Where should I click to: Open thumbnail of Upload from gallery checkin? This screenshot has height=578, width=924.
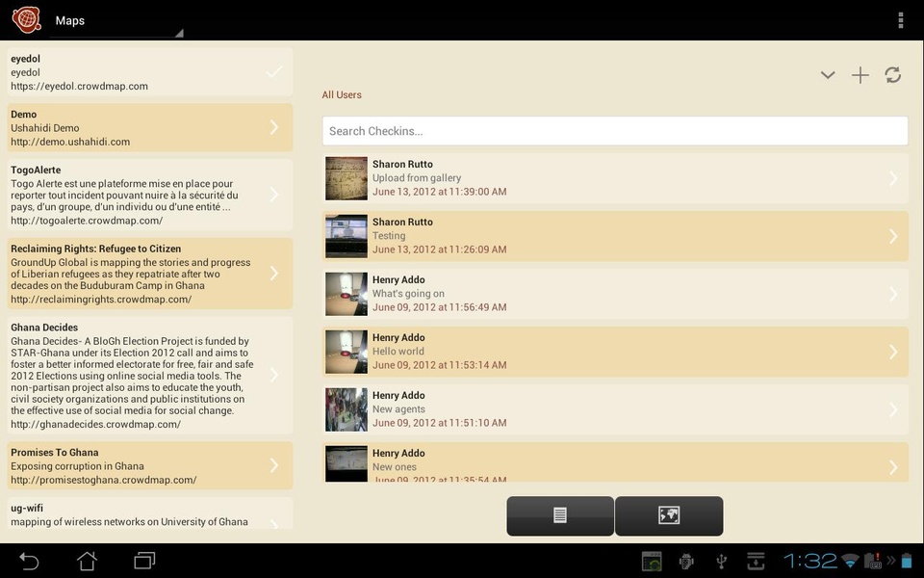346,179
